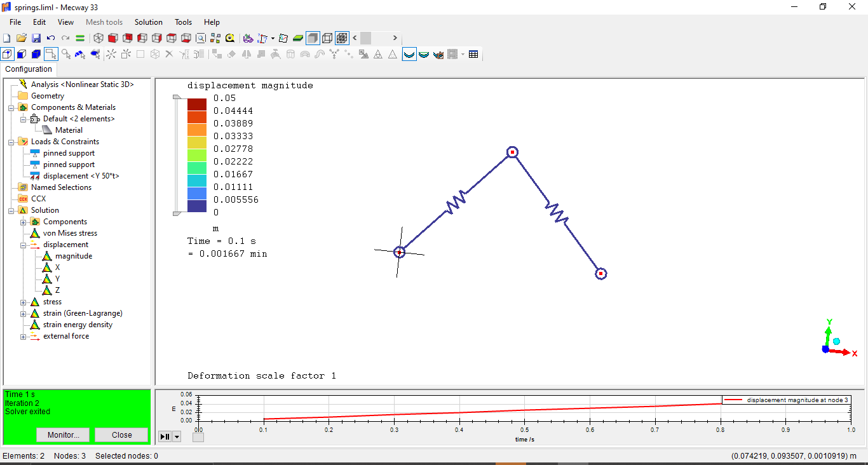Expand the stress node in Solution tree
868x465 pixels.
(x=24, y=302)
